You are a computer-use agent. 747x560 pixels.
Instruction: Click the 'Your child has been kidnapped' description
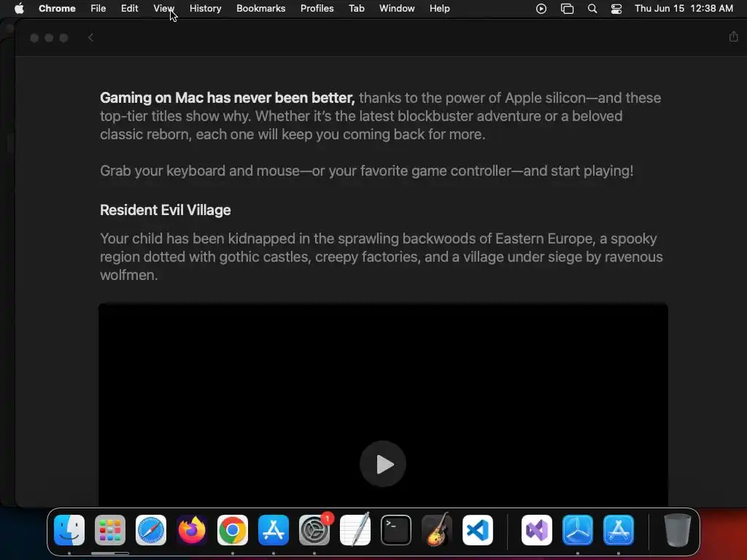coord(381,257)
